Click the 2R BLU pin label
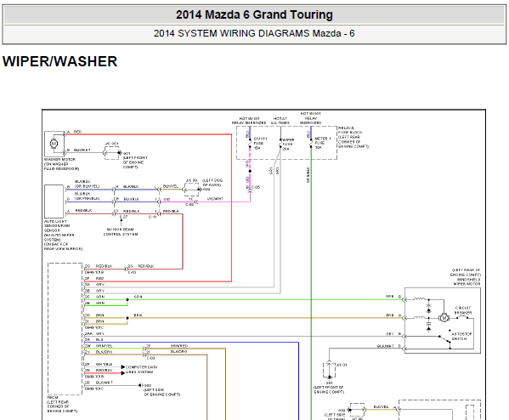The image size is (509, 420). 94,340
